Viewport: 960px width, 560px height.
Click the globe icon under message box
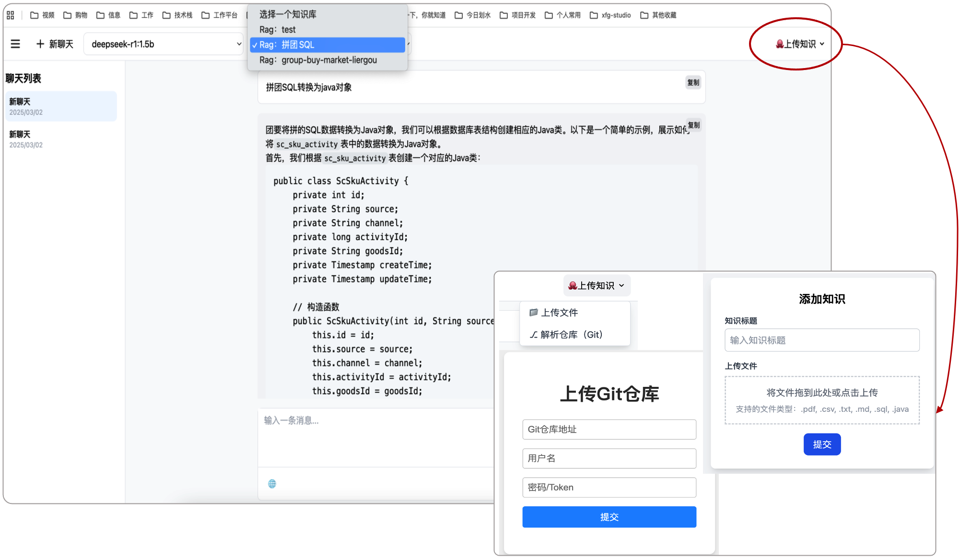click(x=272, y=484)
